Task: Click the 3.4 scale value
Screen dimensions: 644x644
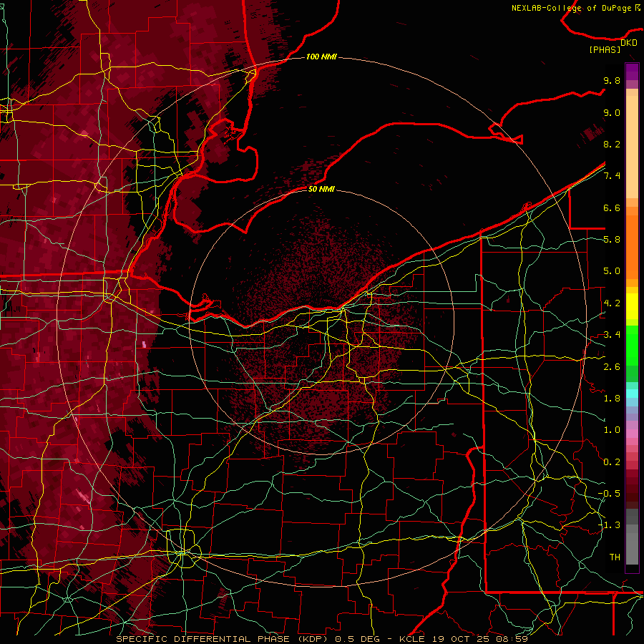Action: pos(612,335)
